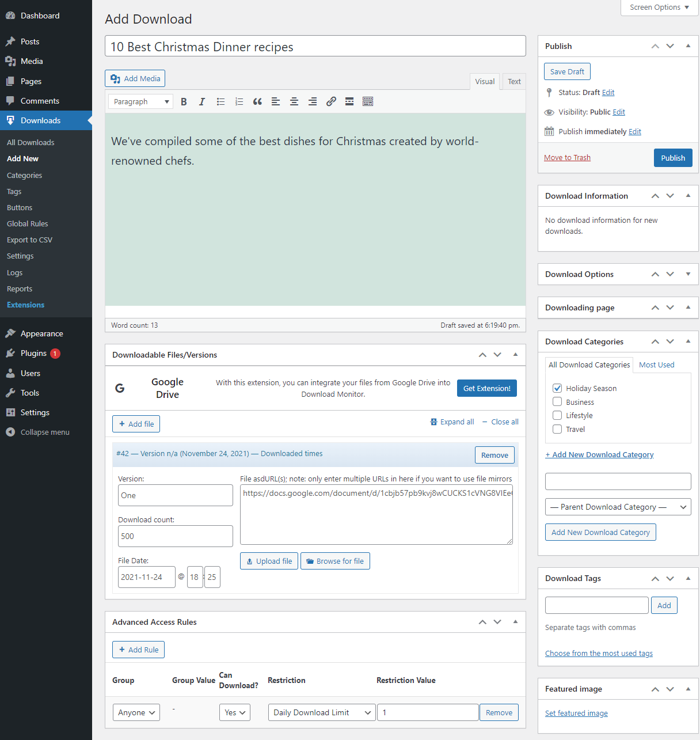Open Screen Options panel
The image size is (700, 740).
pos(659,7)
